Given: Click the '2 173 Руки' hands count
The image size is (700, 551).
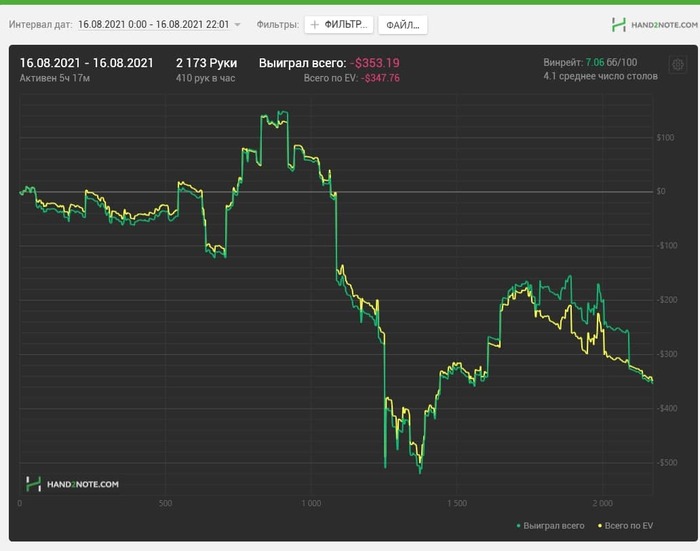Looking at the screenshot, I should point(206,63).
